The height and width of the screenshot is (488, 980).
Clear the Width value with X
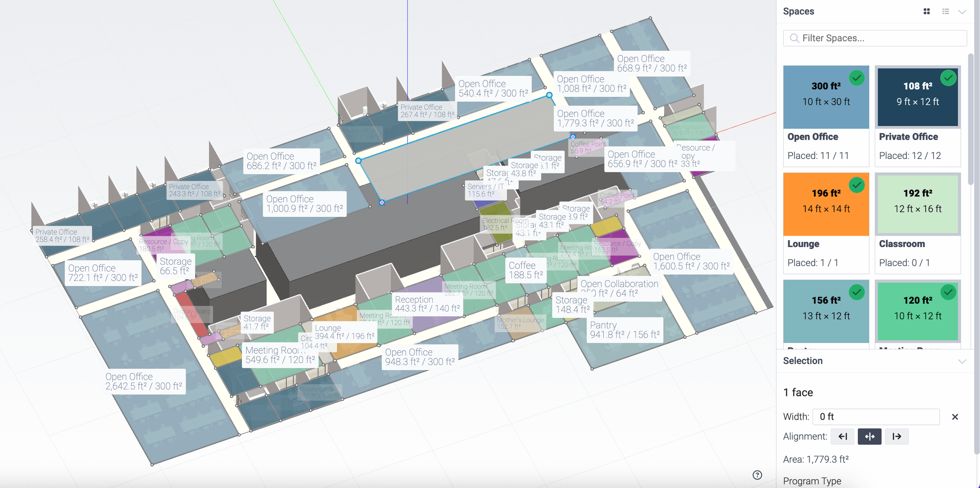[x=954, y=417]
